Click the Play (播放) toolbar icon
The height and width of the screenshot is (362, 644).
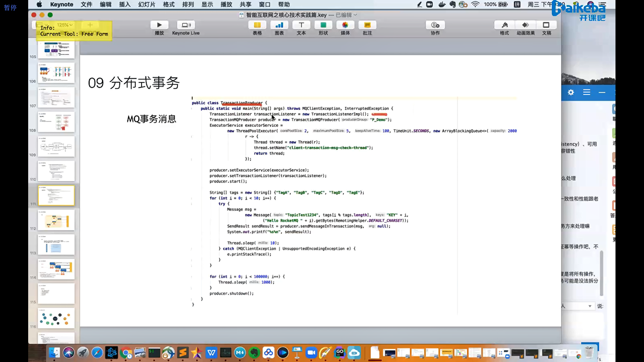pyautogui.click(x=159, y=25)
